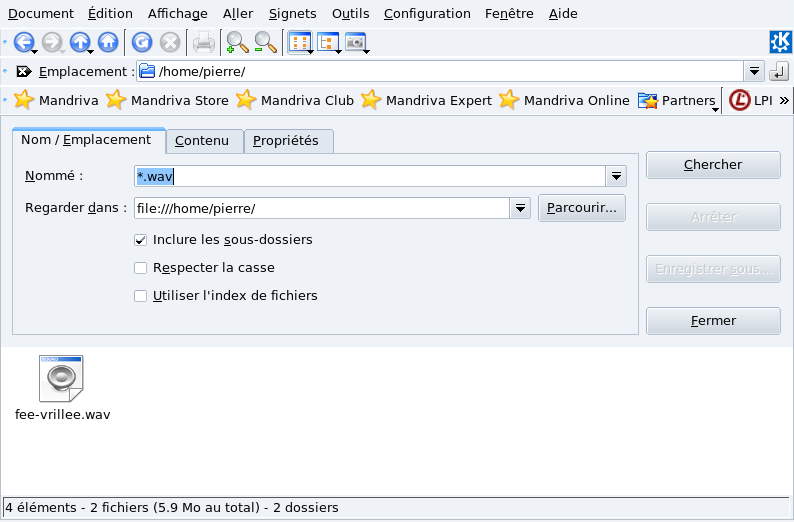This screenshot has height=522, width=794.
Task: Click the Go button next to location bar
Action: coord(780,72)
